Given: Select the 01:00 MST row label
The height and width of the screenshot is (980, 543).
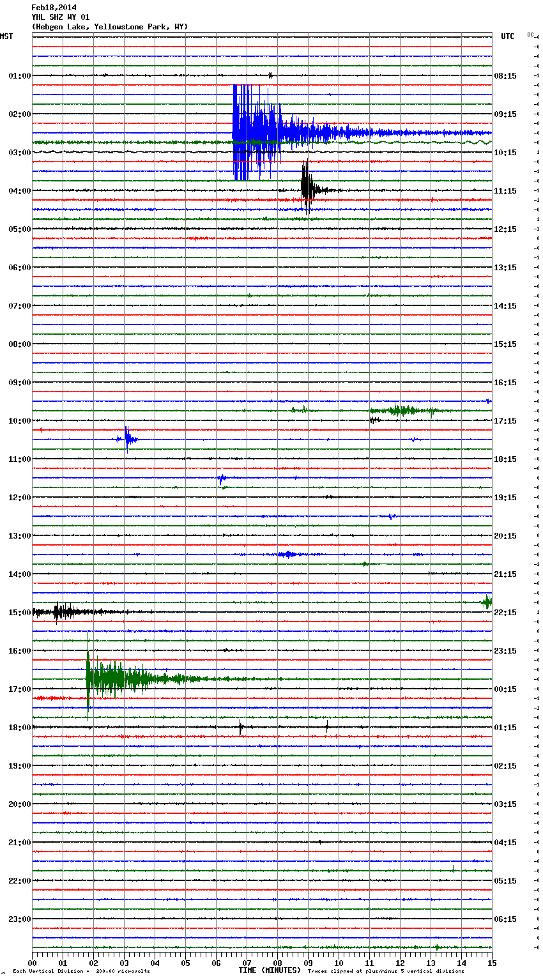Looking at the screenshot, I should pyautogui.click(x=20, y=76).
